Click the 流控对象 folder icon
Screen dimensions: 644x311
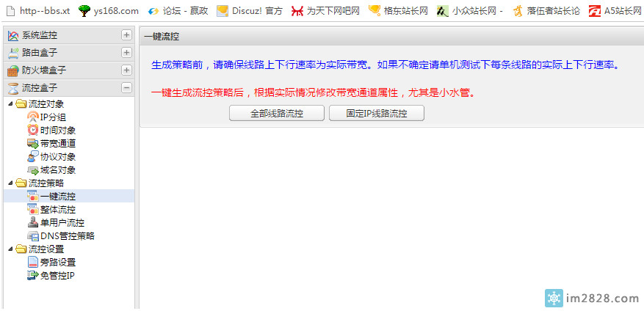pos(21,104)
